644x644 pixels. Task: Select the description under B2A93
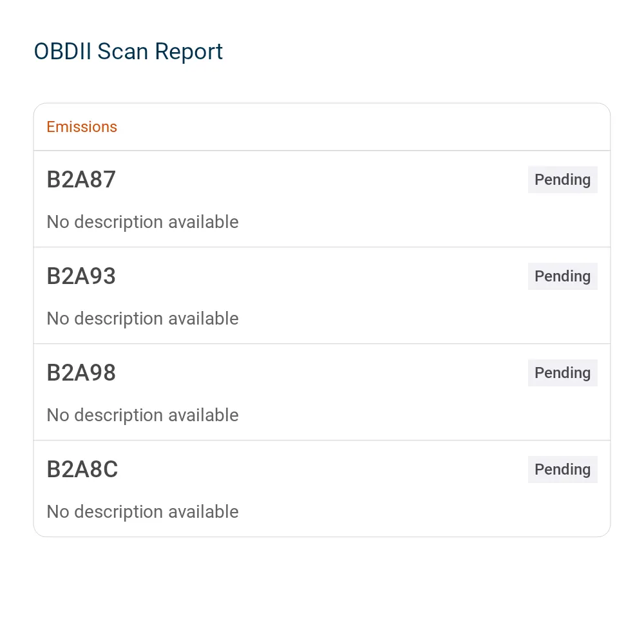(x=142, y=318)
